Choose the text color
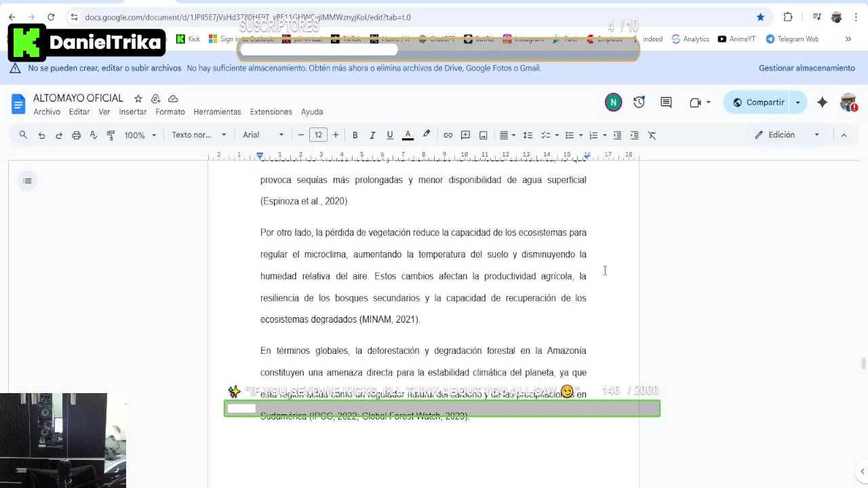The width and height of the screenshot is (868, 488). click(408, 135)
